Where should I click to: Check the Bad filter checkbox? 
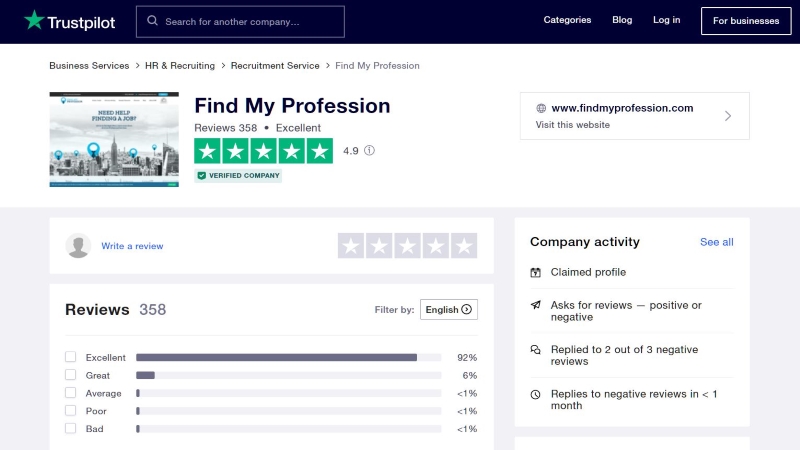pyautogui.click(x=70, y=428)
